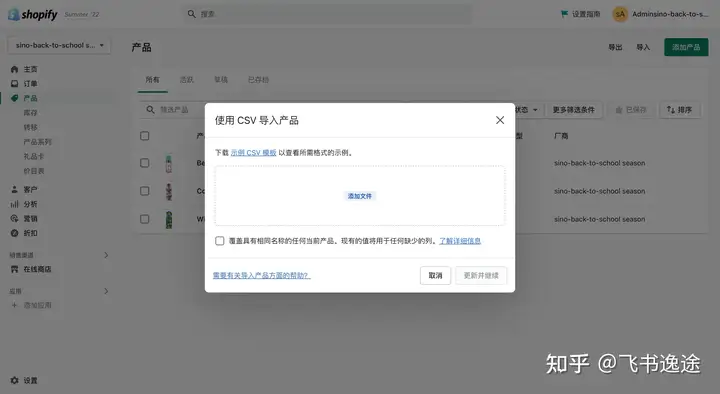Click the top search input field

(x=327, y=14)
